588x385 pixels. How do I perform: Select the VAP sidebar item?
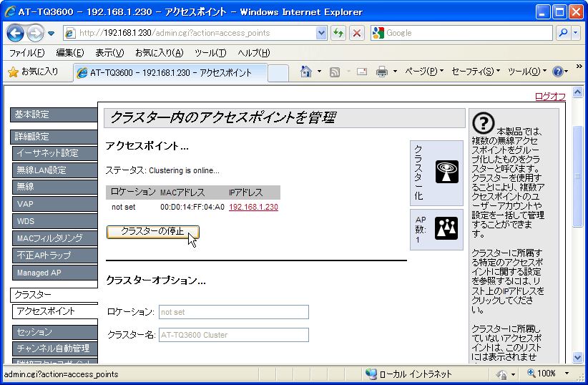point(55,204)
